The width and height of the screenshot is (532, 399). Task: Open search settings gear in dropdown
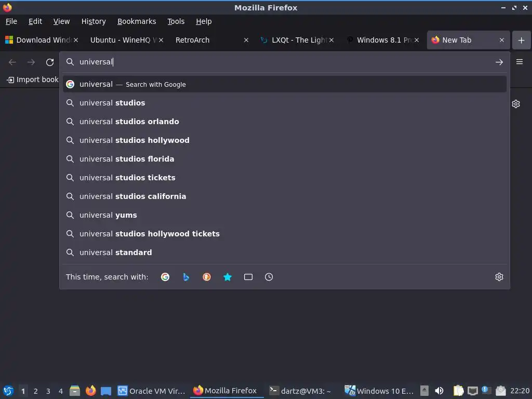pos(499,277)
